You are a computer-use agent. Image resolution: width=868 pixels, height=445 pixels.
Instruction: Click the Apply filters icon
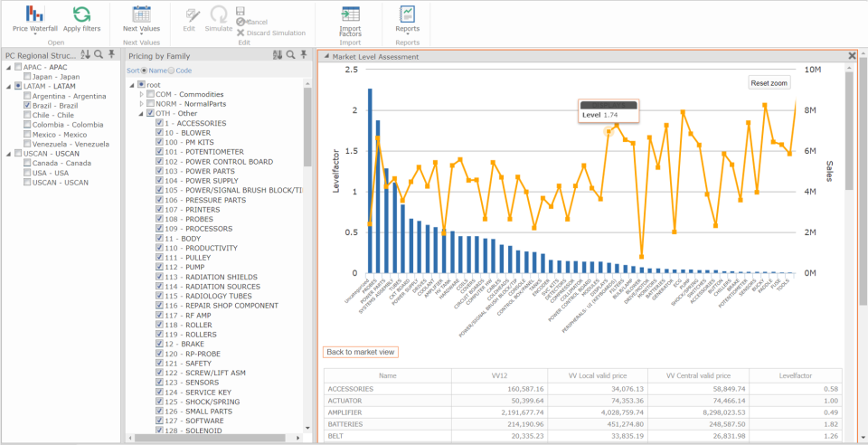(82, 14)
